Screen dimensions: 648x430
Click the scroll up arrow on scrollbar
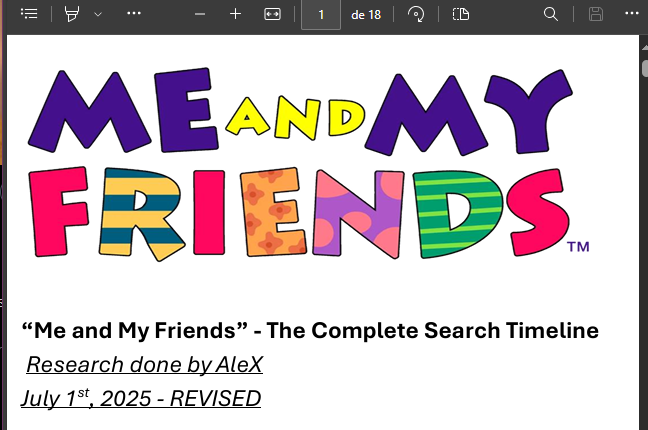[x=645, y=48]
